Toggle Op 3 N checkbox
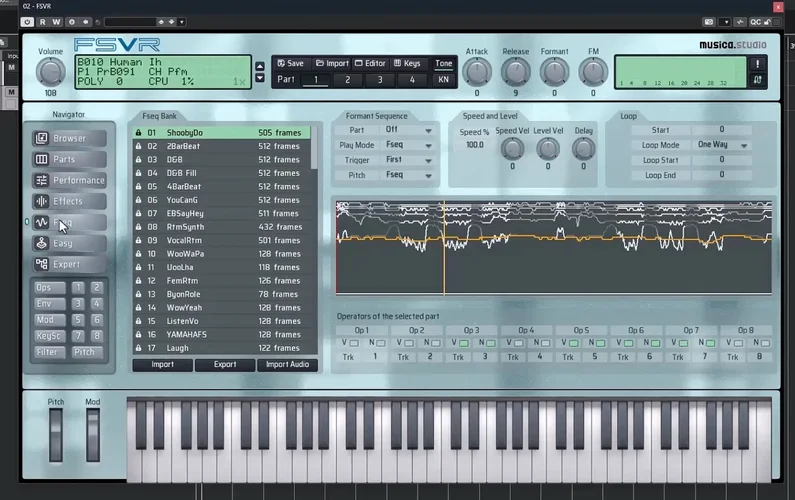This screenshot has width=795, height=500. 491,343
